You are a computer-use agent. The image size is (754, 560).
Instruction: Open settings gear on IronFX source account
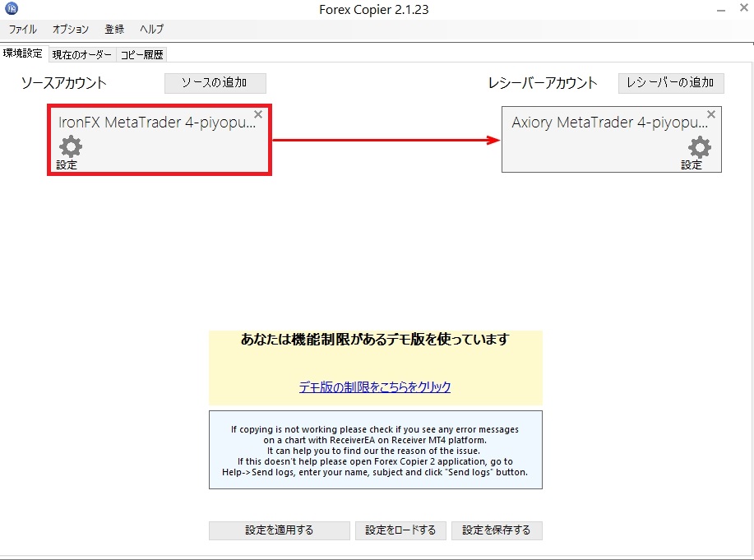(69, 146)
